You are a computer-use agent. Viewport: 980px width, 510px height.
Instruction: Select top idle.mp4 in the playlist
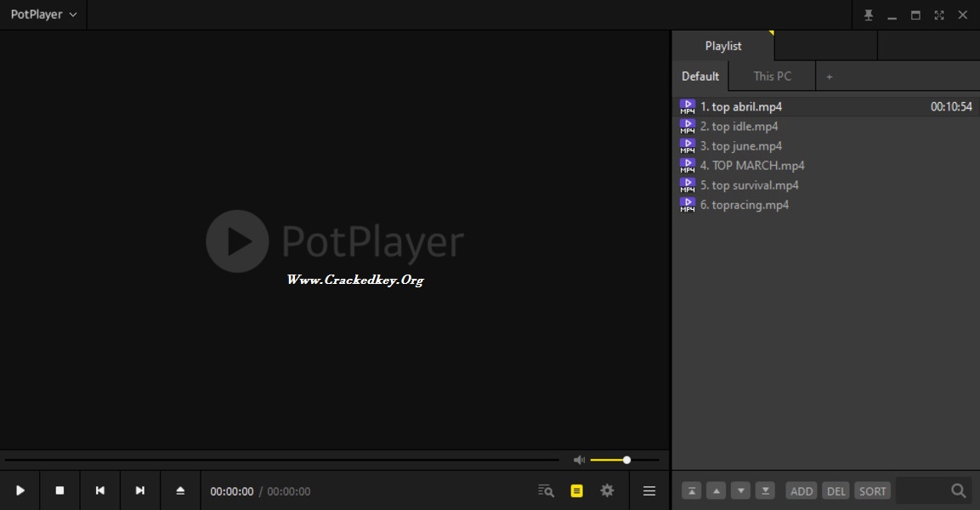coord(825,127)
